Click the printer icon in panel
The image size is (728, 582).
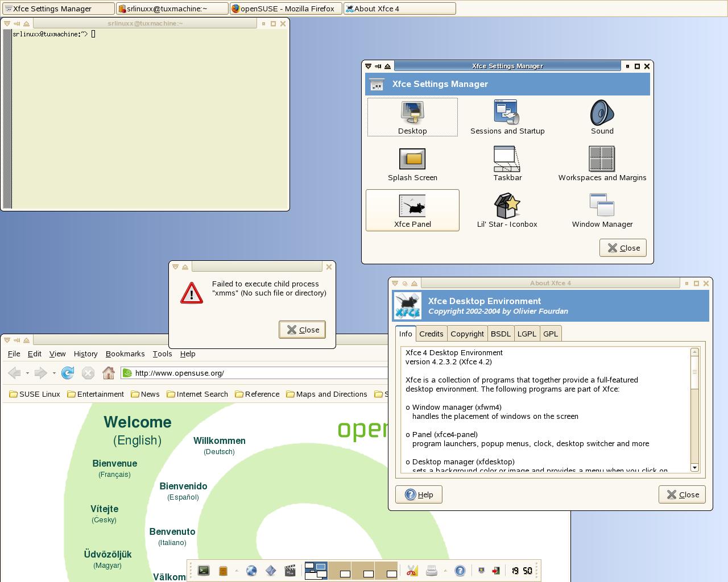[x=432, y=571]
